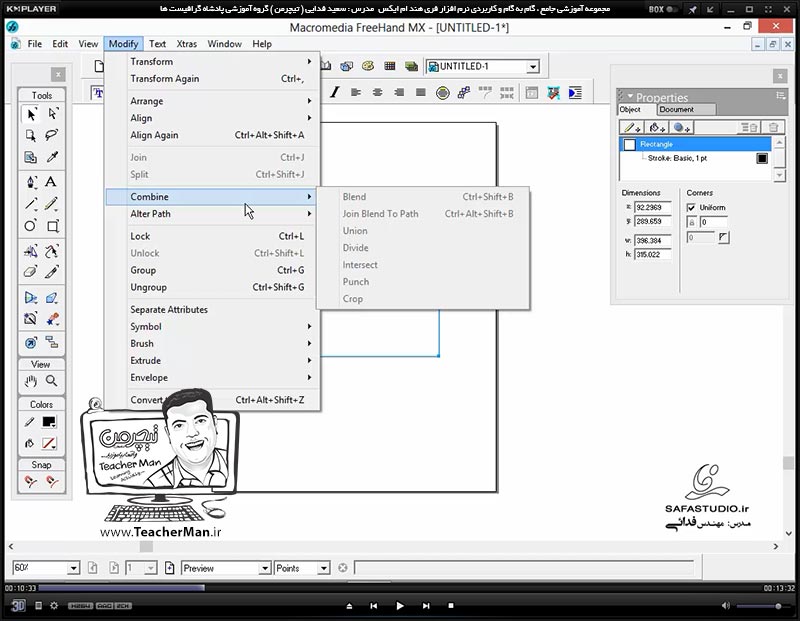Click the width dimension input field
Viewport: 800px width, 621px height.
pos(653,240)
